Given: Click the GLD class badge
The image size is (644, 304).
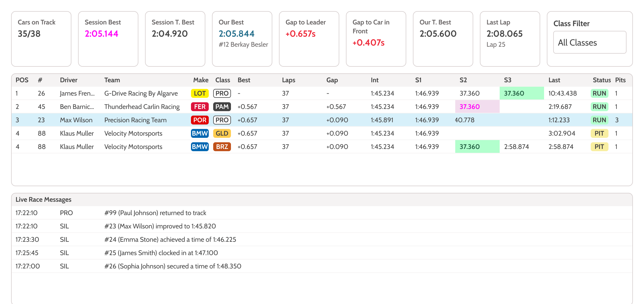Looking at the screenshot, I should click(222, 133).
